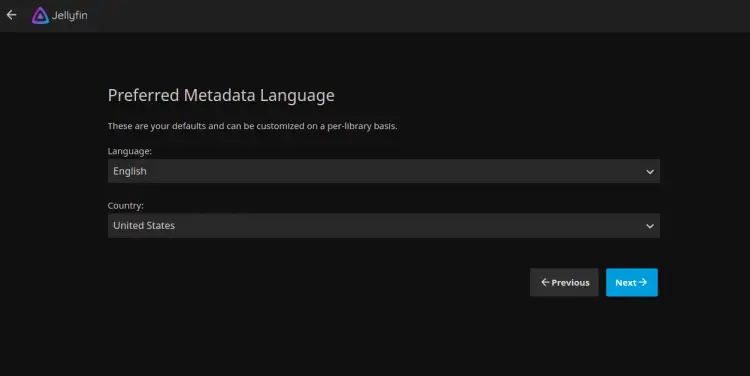Expand the Country chevron arrow
Screen dimensions: 750x376
click(x=650, y=226)
